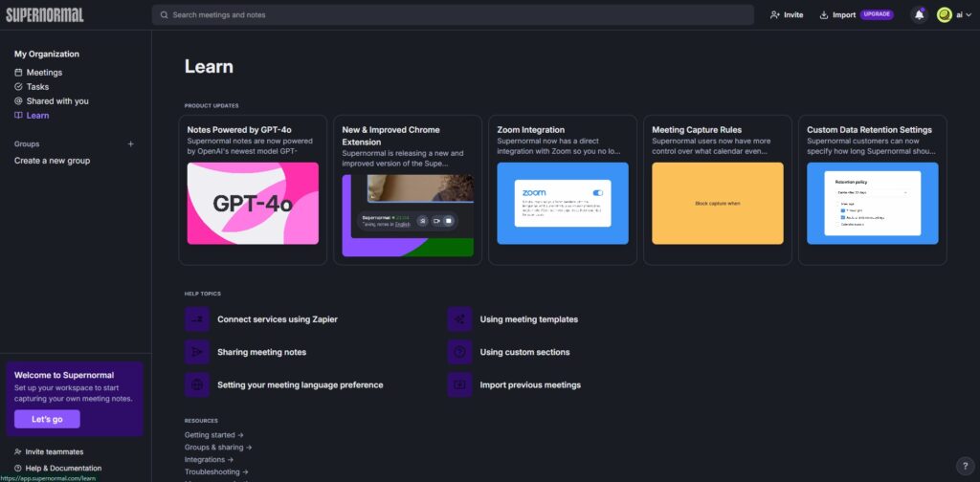
Task: Open Connect services using Zapier topic
Action: (277, 319)
